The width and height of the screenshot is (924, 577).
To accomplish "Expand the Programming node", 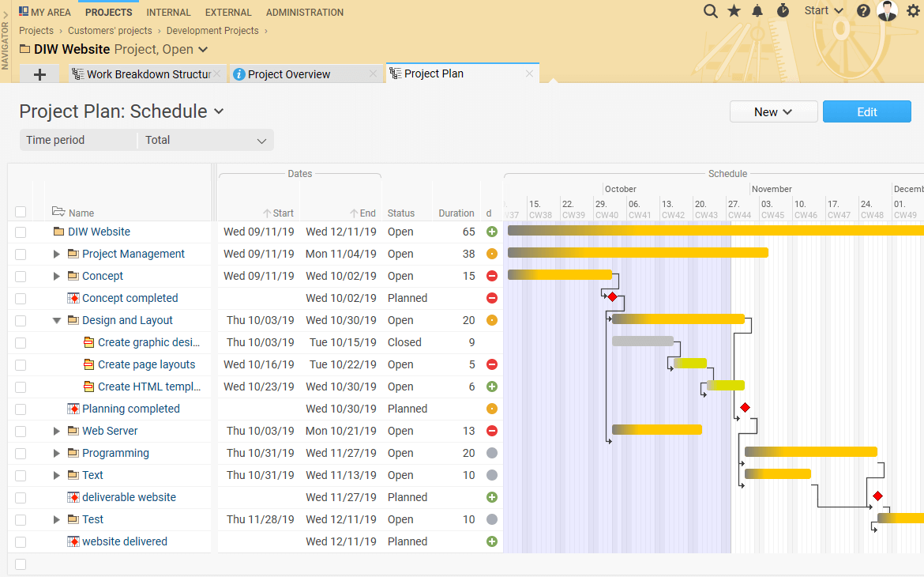I will pyautogui.click(x=57, y=453).
